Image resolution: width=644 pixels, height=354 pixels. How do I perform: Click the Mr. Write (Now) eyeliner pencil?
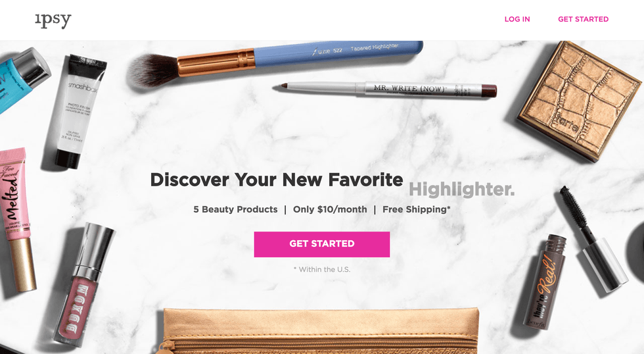(x=385, y=89)
